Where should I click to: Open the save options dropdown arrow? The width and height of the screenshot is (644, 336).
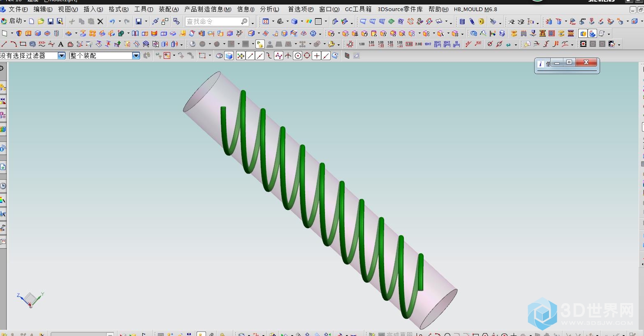[x=146, y=21]
